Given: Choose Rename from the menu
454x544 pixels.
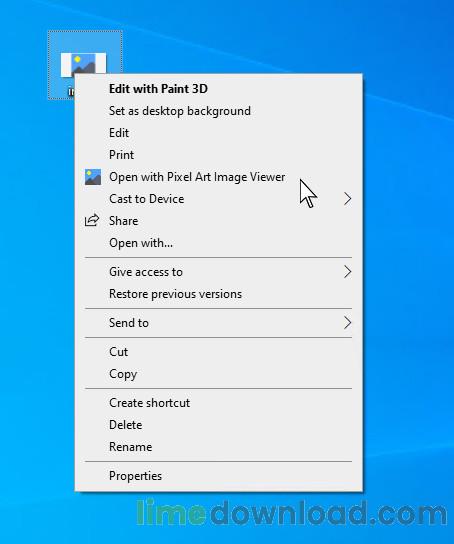Looking at the screenshot, I should (x=130, y=447).
